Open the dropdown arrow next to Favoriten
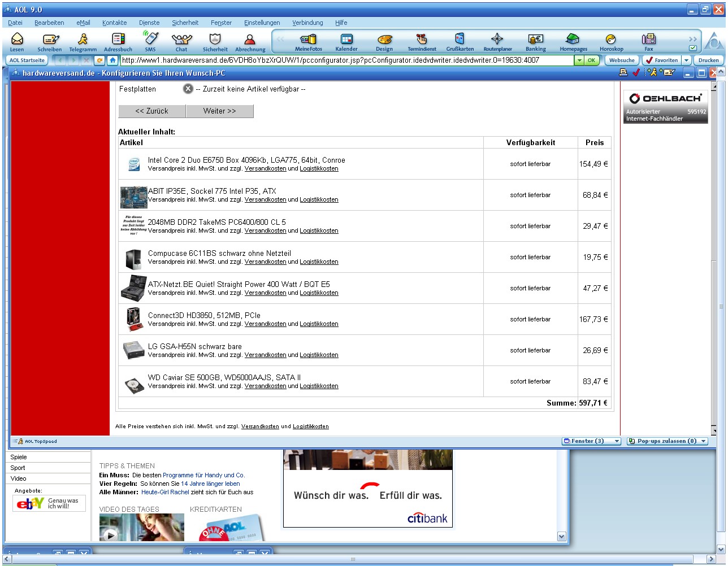The width and height of the screenshot is (728, 566). (687, 60)
